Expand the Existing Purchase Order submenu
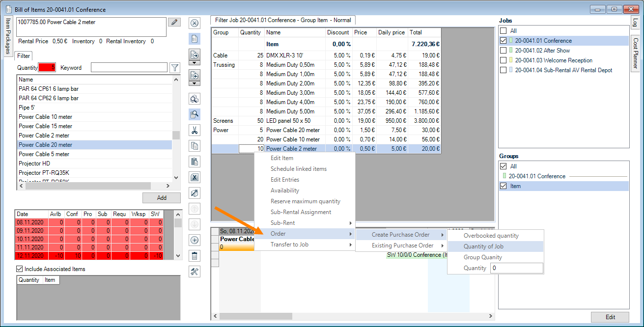This screenshot has height=327, width=644. pos(402,245)
